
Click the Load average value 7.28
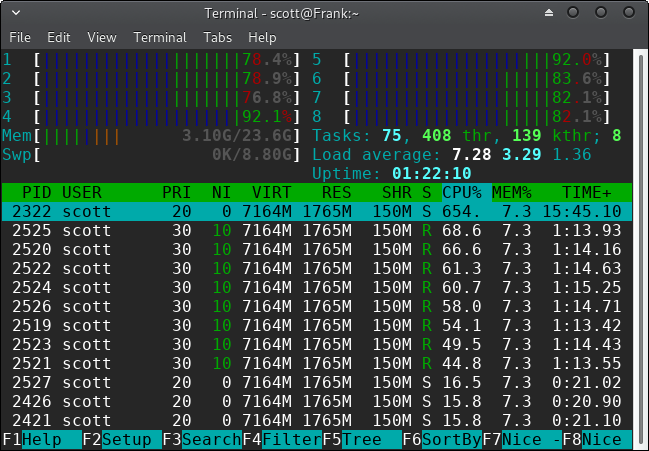tap(471, 155)
